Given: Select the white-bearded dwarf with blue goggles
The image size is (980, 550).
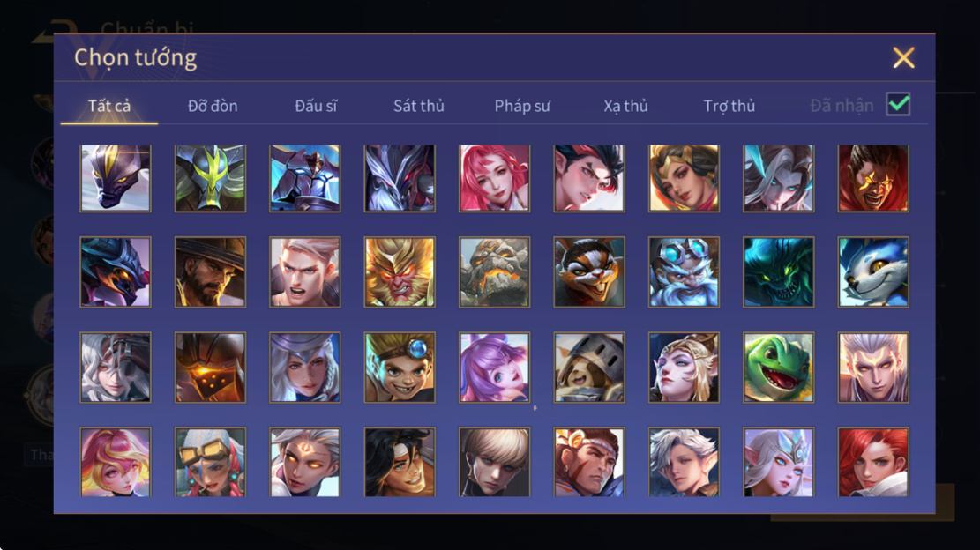Looking at the screenshot, I should [684, 272].
